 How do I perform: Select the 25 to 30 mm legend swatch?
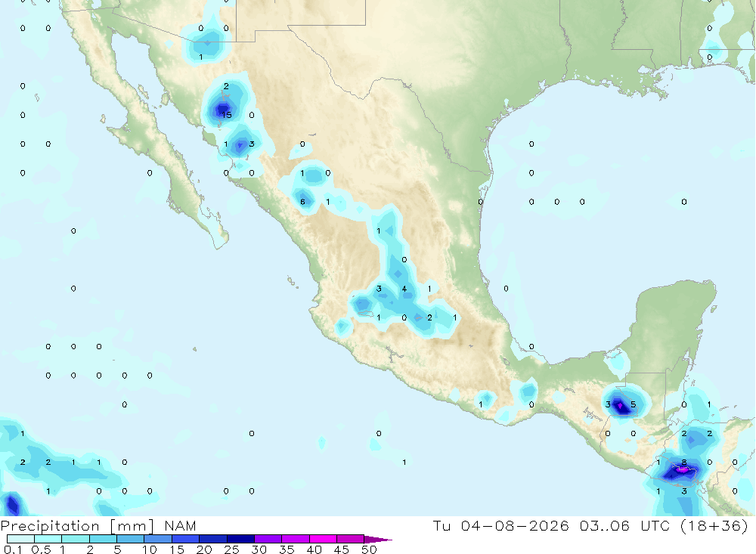240,539
